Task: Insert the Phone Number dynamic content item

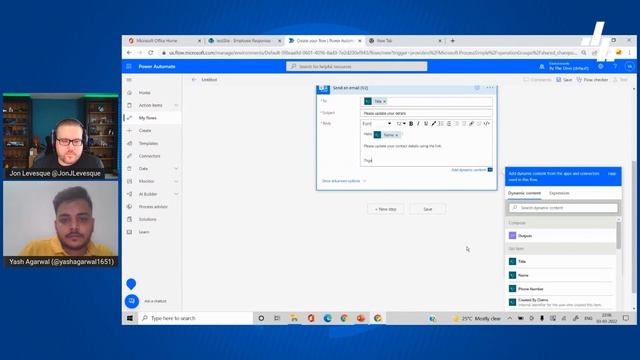Action: (x=560, y=289)
